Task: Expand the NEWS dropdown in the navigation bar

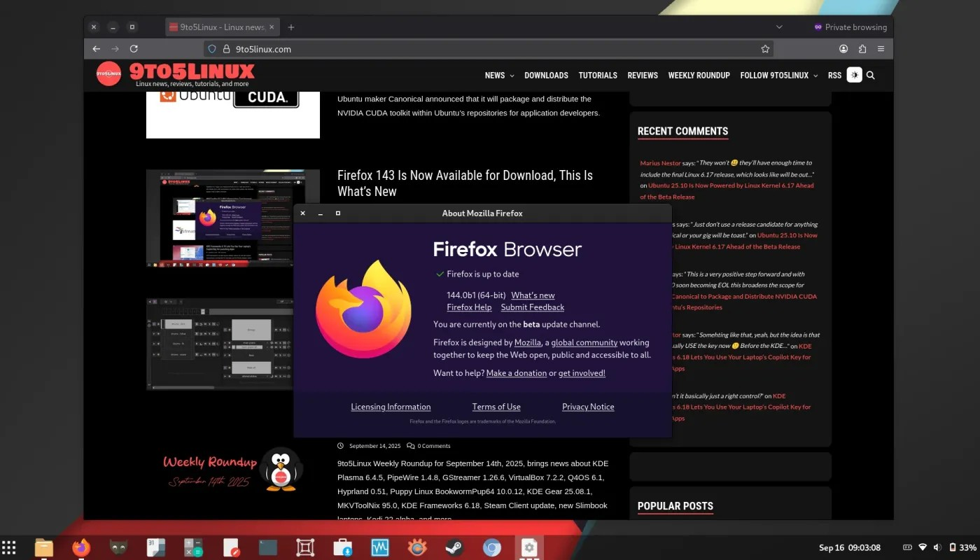Action: tap(499, 75)
